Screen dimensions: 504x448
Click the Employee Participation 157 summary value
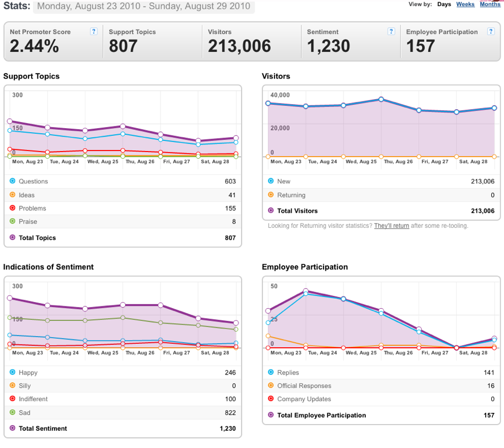[x=420, y=46]
